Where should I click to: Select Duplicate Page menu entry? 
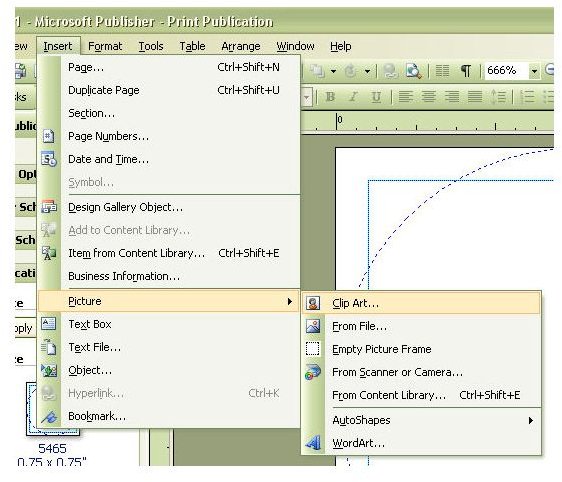click(168, 90)
